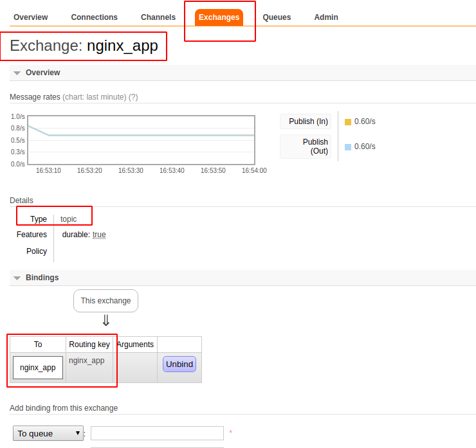Switch to the Connections tab

coord(94,17)
